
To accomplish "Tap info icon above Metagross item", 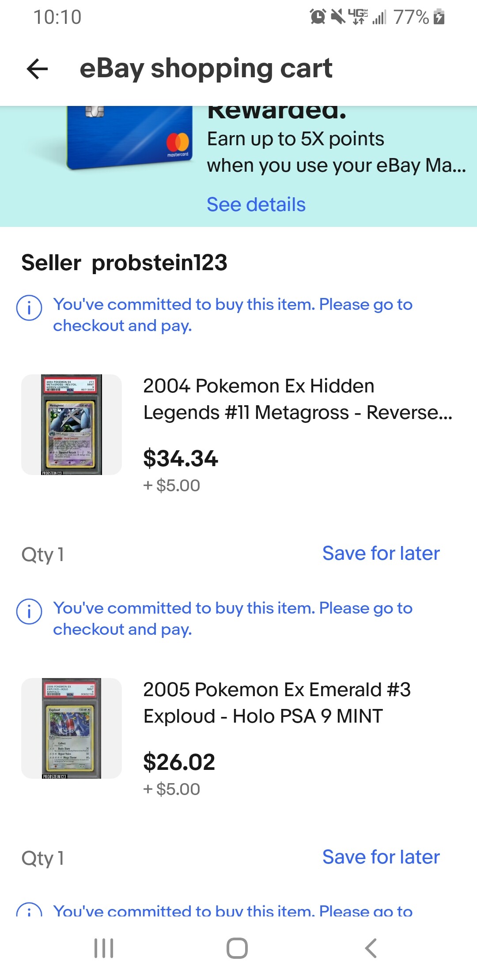I will pyautogui.click(x=29, y=308).
